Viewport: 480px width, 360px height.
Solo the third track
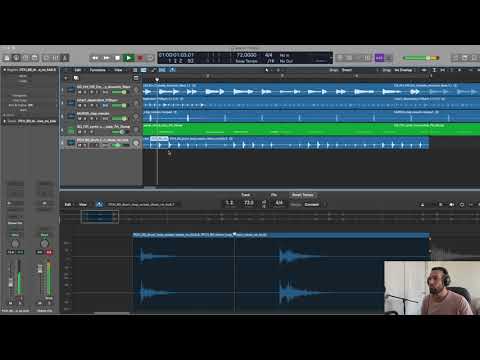85,119
